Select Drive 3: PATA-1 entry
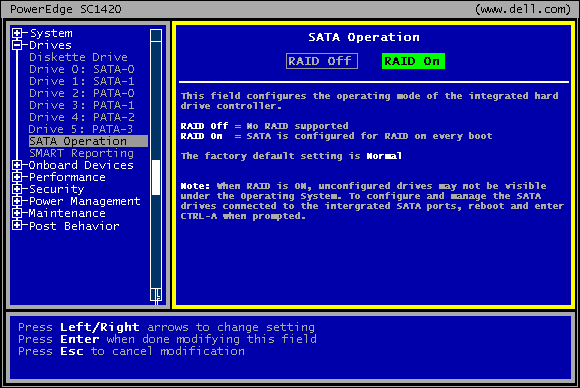This screenshot has width=580, height=388. (82, 105)
